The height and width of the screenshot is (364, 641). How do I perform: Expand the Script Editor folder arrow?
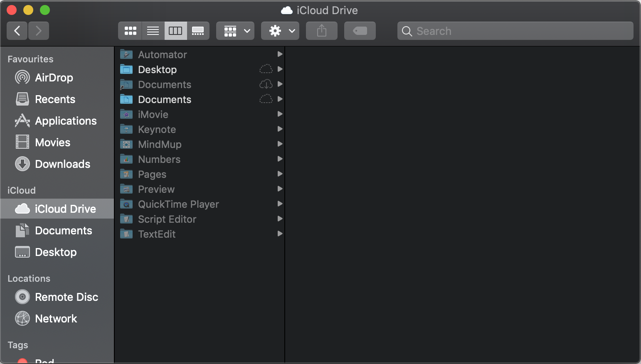coord(280,219)
